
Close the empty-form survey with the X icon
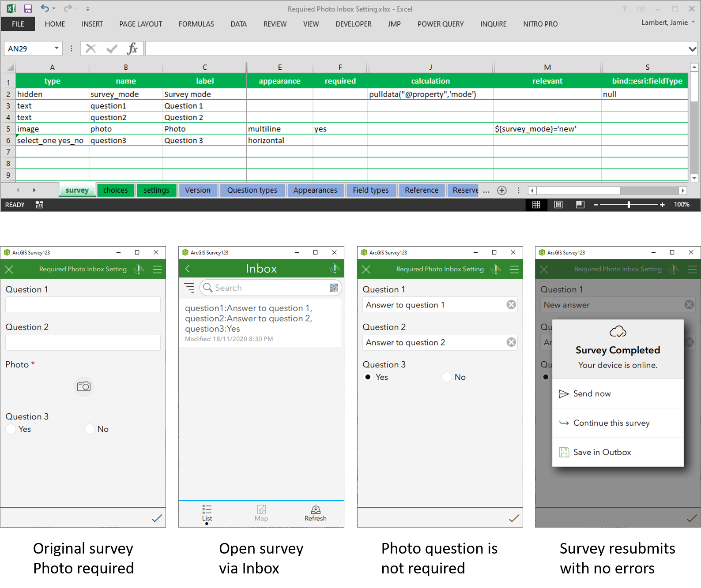[x=9, y=270]
